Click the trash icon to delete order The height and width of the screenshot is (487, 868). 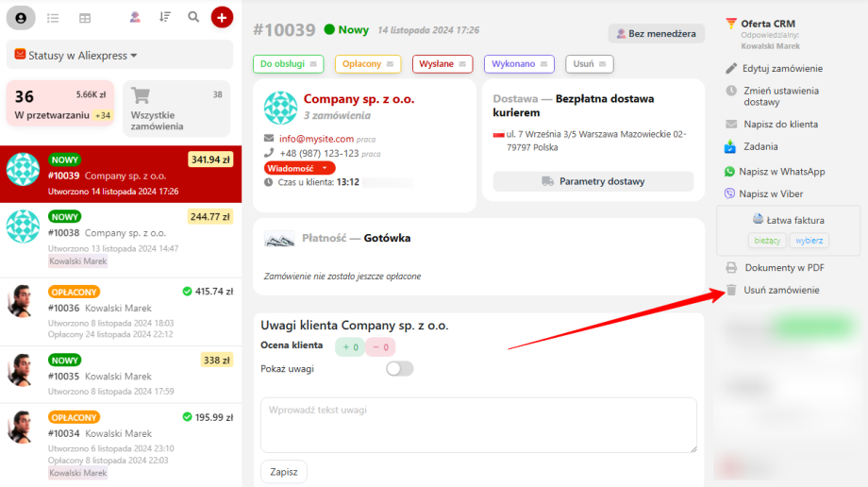[x=731, y=291]
